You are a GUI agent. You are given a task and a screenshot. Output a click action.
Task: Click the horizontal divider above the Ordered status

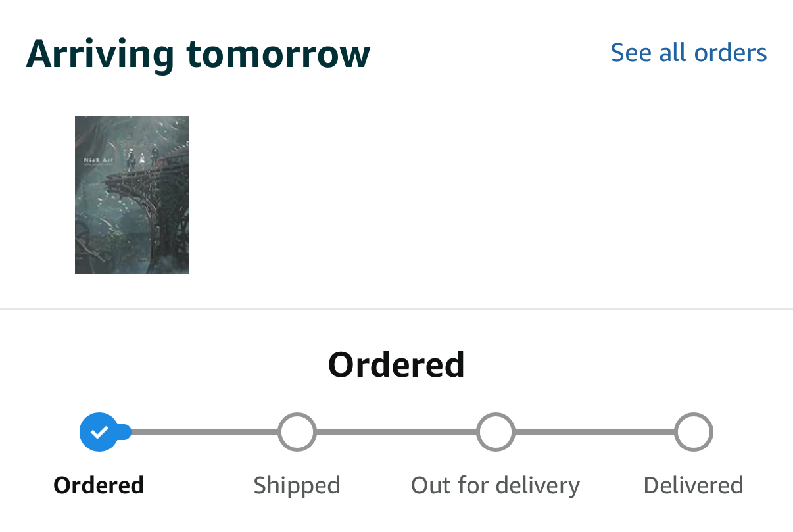[396, 308]
